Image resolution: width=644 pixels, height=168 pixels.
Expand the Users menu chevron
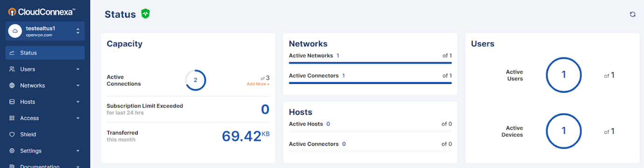[x=78, y=69]
